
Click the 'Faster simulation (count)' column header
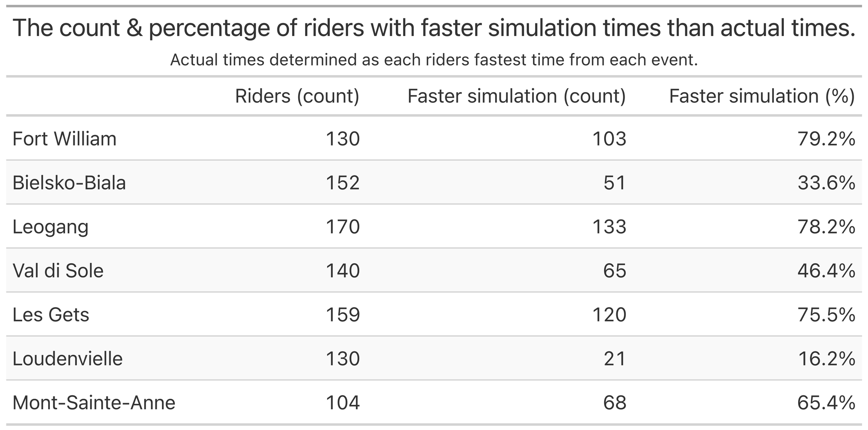(516, 96)
